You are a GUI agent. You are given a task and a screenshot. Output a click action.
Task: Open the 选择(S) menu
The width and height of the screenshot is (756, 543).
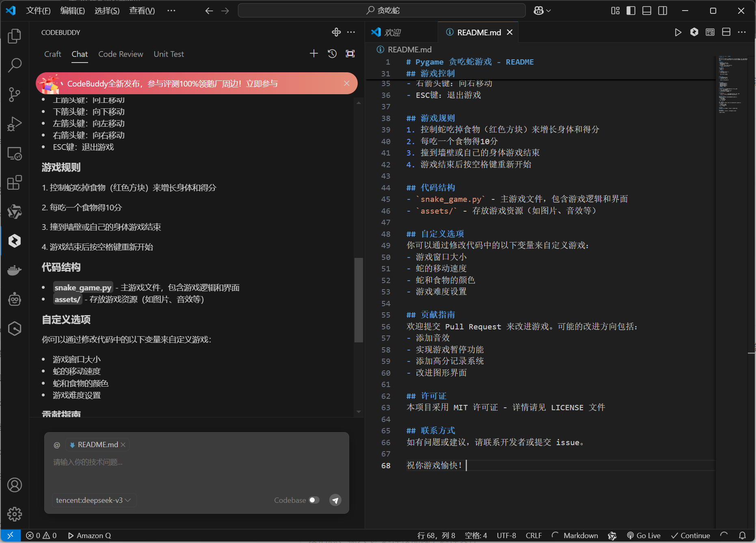point(107,11)
